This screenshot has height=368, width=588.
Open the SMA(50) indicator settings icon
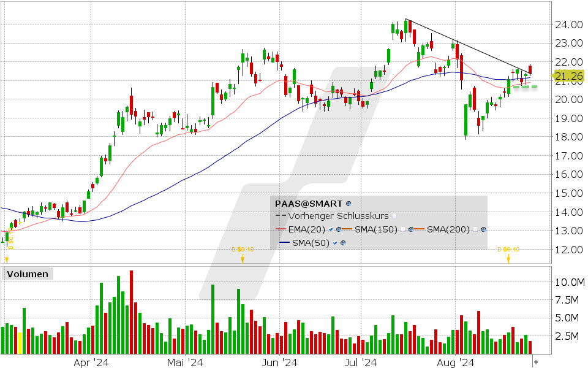pyautogui.click(x=343, y=243)
